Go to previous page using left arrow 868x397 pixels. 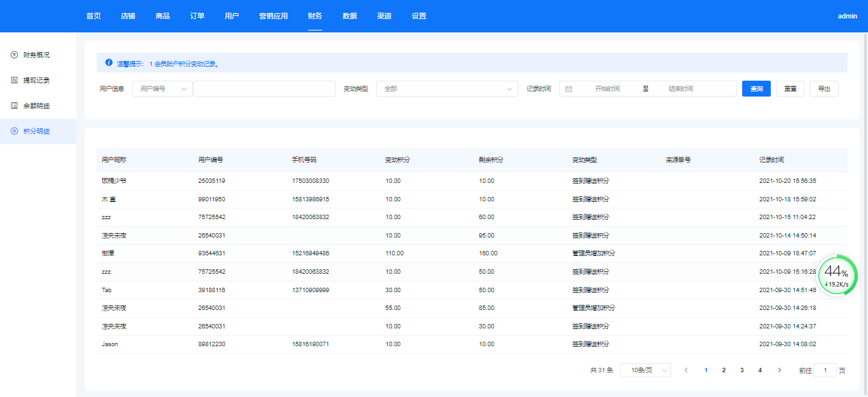pyautogui.click(x=686, y=370)
